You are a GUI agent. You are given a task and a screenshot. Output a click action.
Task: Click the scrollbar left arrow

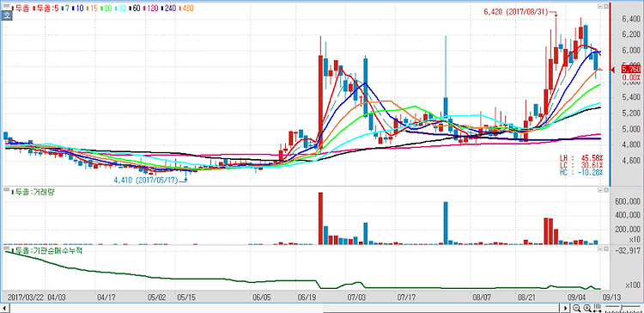[4, 308]
